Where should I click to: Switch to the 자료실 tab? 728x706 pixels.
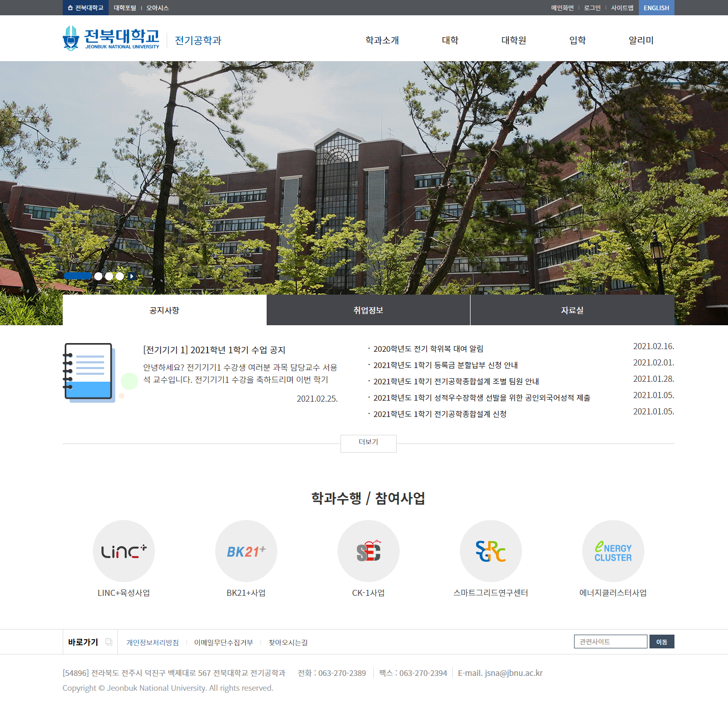pos(572,310)
